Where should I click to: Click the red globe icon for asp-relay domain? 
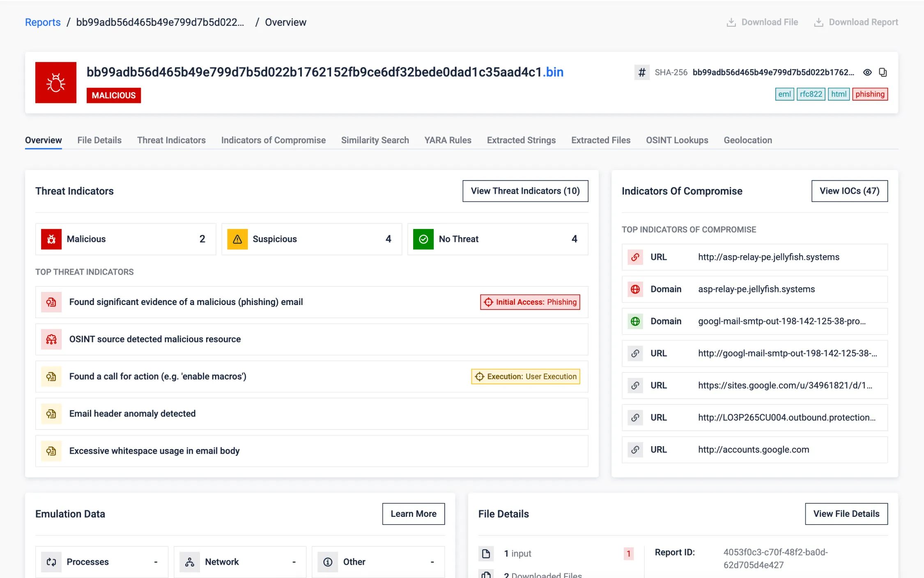point(635,289)
